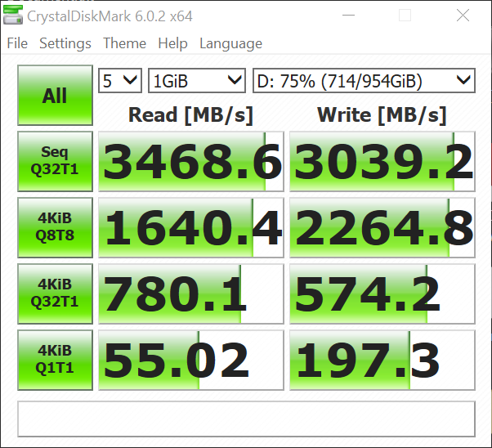Click the Seq write result 3039.2

coord(382,161)
